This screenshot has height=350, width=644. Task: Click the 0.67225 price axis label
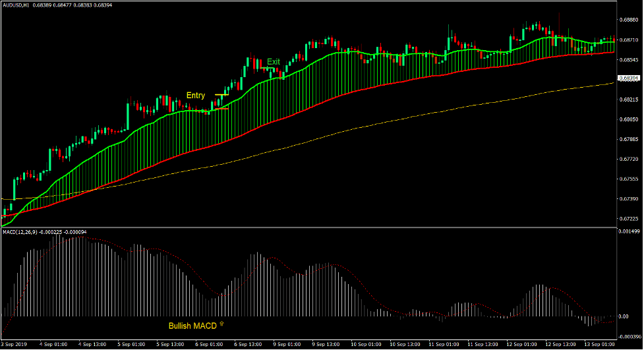(x=629, y=219)
